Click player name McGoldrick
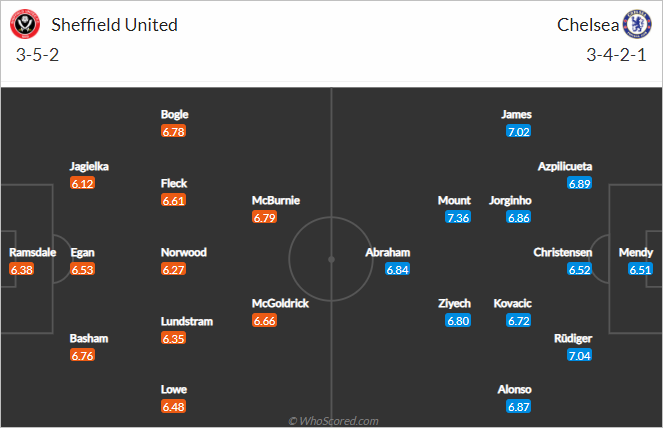 tap(280, 303)
